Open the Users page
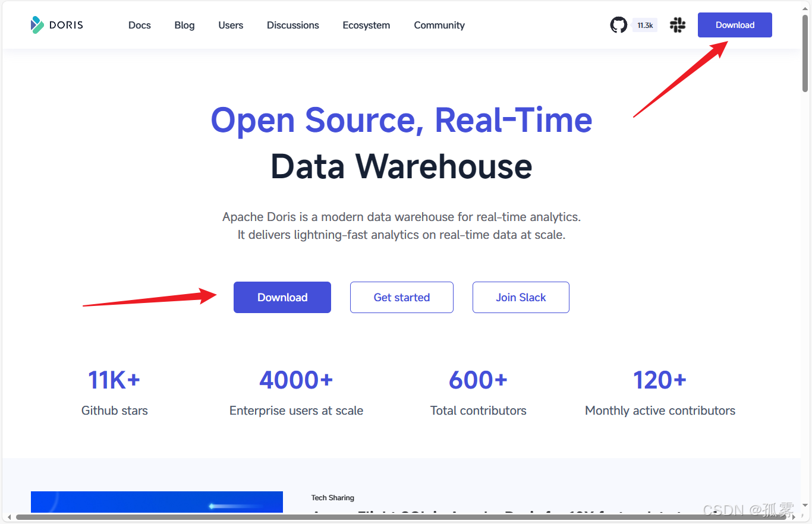This screenshot has height=524, width=812. [231, 25]
